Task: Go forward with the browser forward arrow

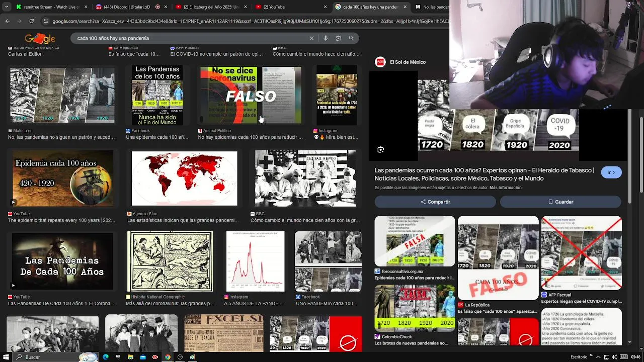Action: click(x=19, y=21)
